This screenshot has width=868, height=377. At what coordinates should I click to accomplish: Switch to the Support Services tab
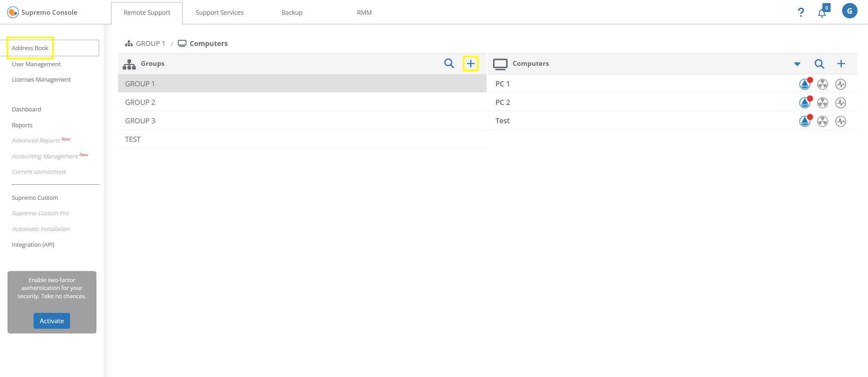[220, 13]
